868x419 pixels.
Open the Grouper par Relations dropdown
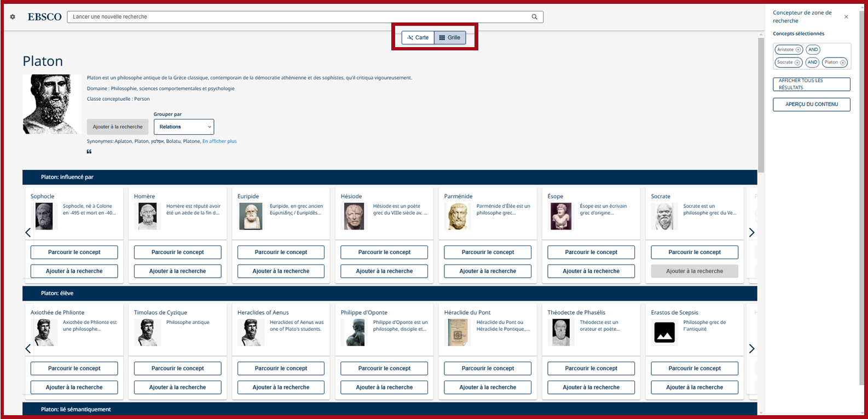tap(184, 127)
